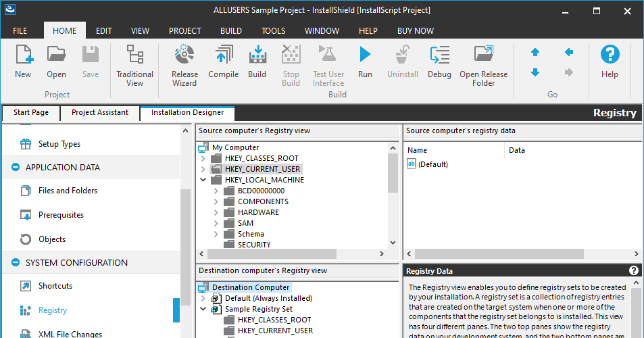Open Help from the ribbon
This screenshot has height=338, width=644.
pyautogui.click(x=610, y=62)
